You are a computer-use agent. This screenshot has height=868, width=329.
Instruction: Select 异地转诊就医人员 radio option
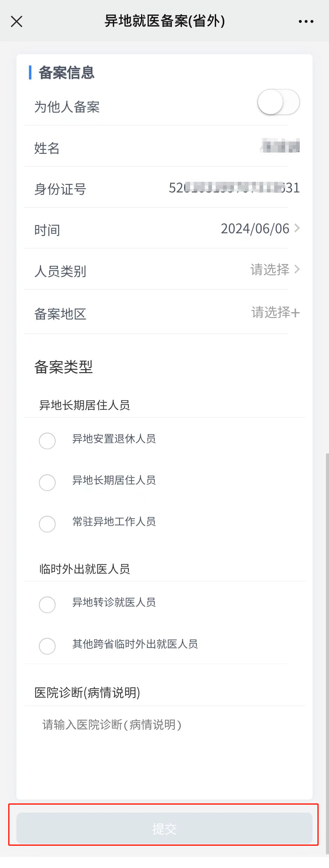coord(47,605)
